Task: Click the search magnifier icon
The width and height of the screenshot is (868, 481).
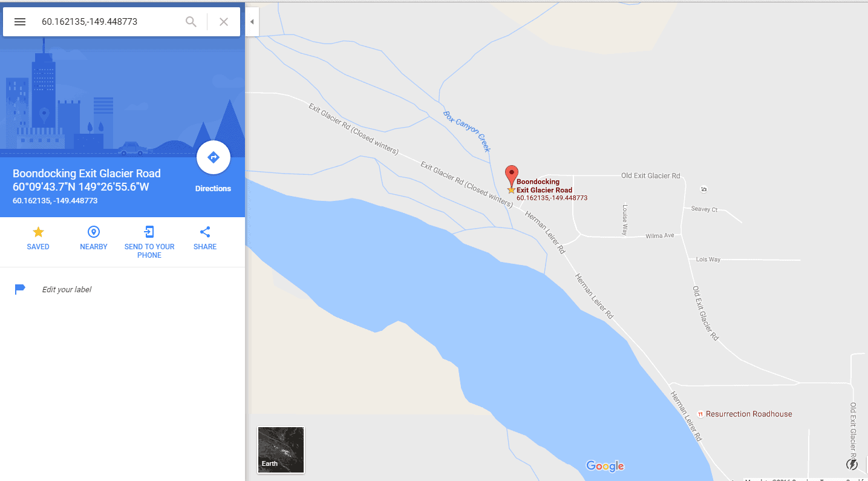Action: pyautogui.click(x=191, y=22)
